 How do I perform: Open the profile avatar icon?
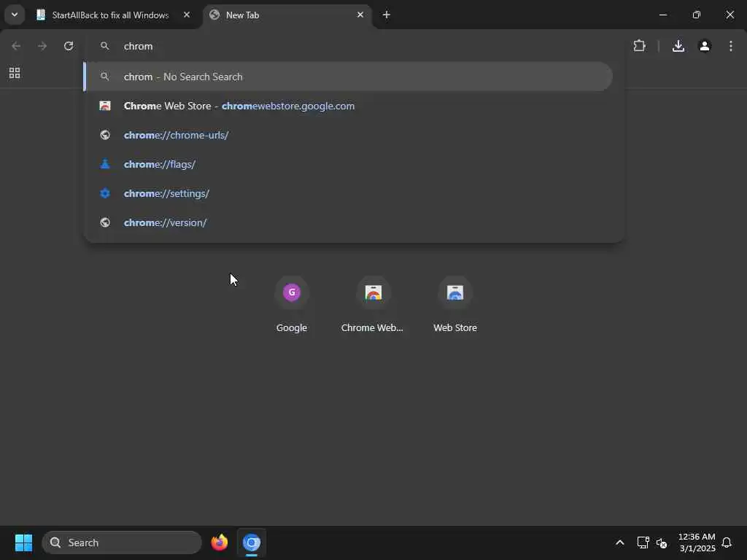(705, 46)
